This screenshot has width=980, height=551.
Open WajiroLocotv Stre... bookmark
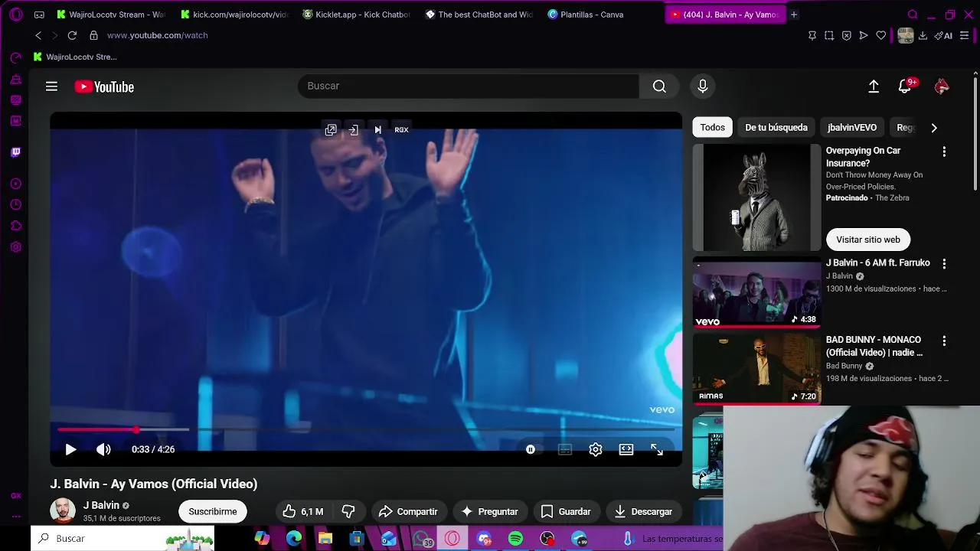pyautogui.click(x=75, y=57)
